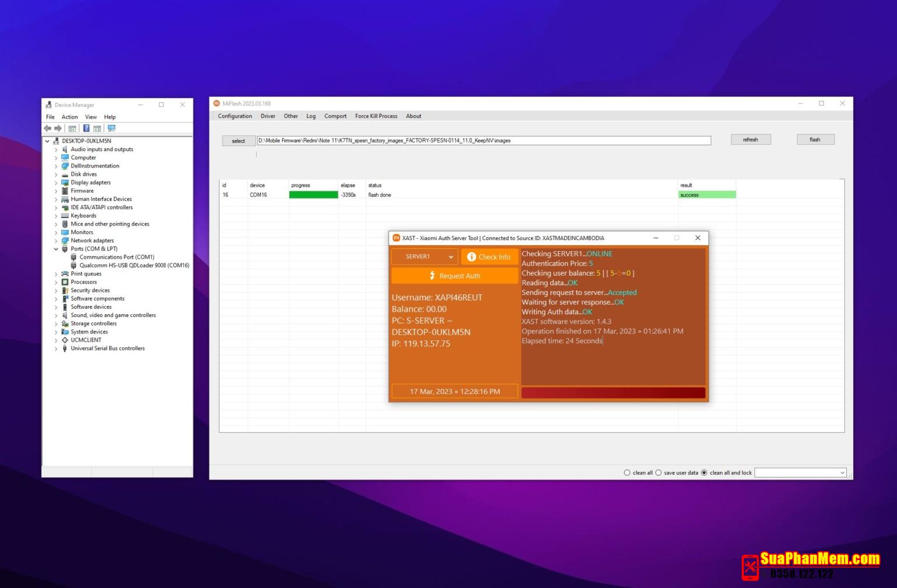
Task: Choose the save user data option
Action: (659, 472)
